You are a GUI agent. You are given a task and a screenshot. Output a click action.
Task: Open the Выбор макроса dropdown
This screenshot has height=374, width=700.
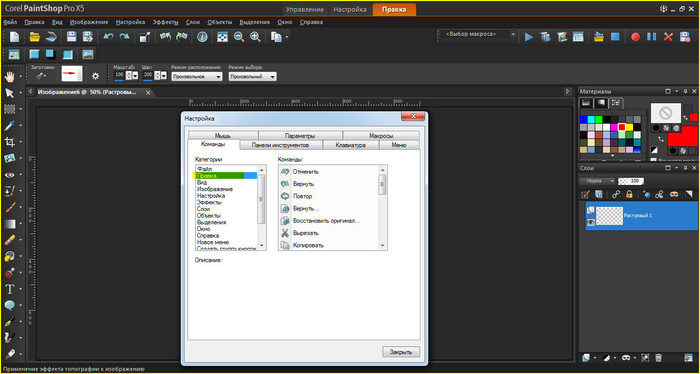512,34
